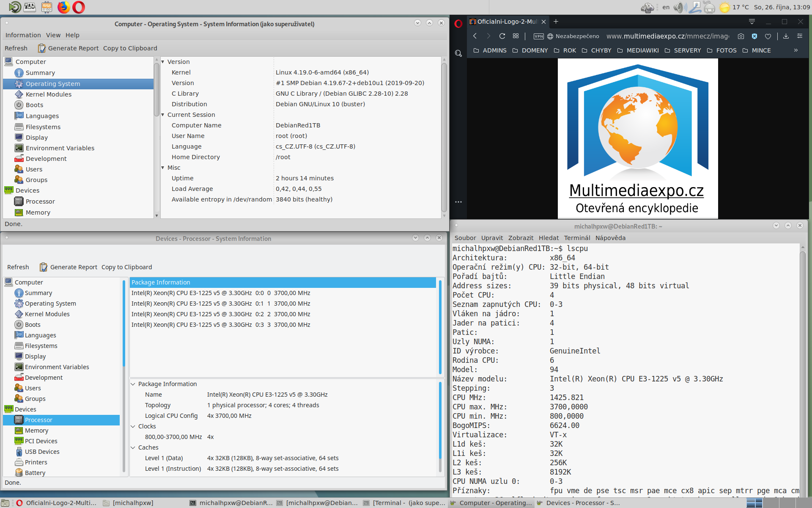812x508 pixels.
Task: Toggle Opera VPN badge
Action: [538, 36]
